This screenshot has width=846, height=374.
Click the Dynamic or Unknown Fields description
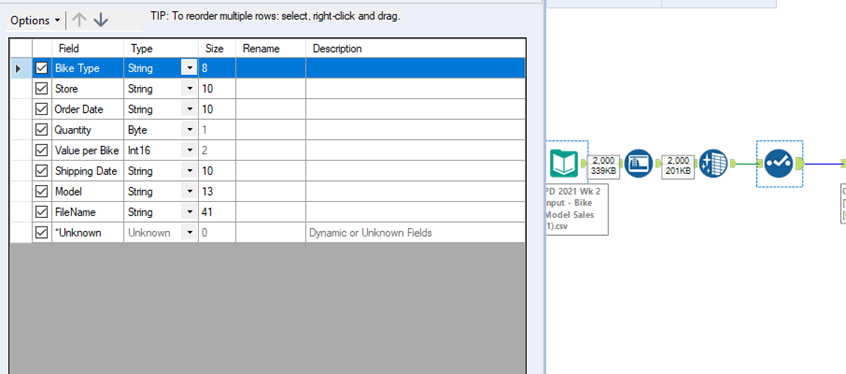(x=370, y=233)
